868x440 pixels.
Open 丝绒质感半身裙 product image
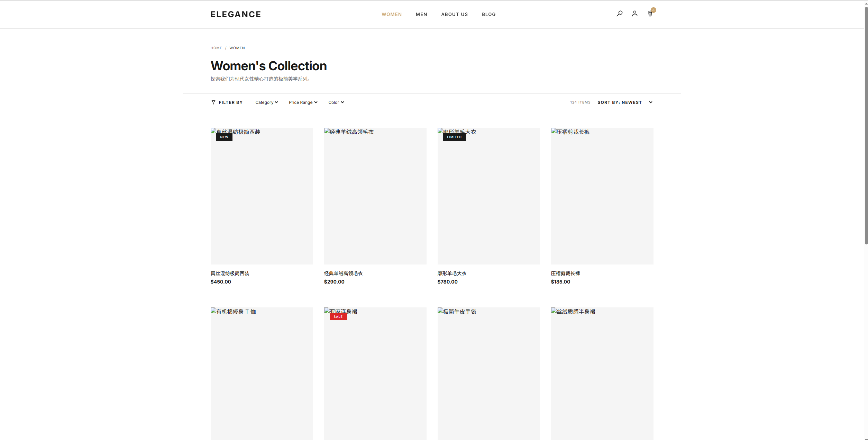pyautogui.click(x=602, y=374)
